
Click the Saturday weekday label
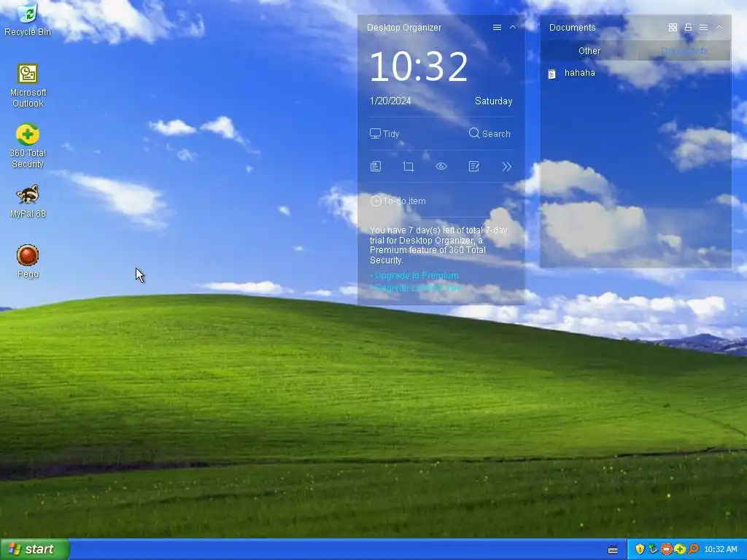494,101
